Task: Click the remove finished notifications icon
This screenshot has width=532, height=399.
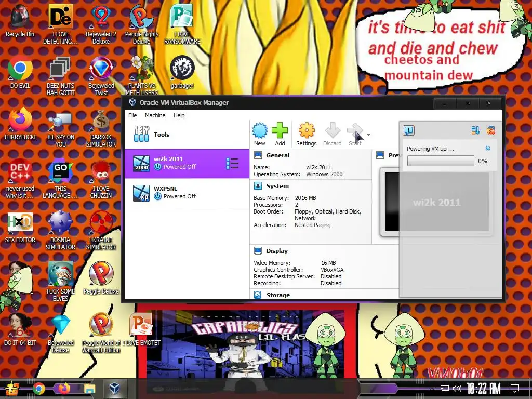Action: [490, 130]
